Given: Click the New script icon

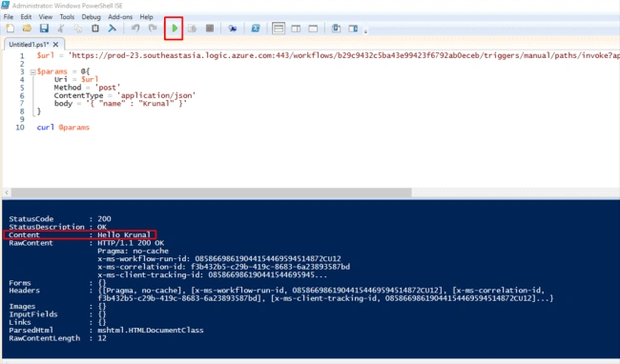Looking at the screenshot, I should pyautogui.click(x=10, y=29).
